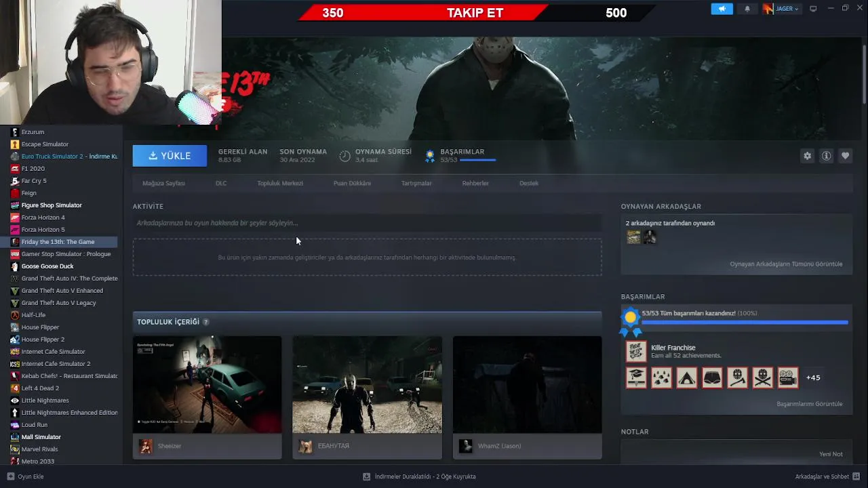Viewport: 868px width, 488px height.
Task: Go to Topluluk Merkezi
Action: click(280, 183)
